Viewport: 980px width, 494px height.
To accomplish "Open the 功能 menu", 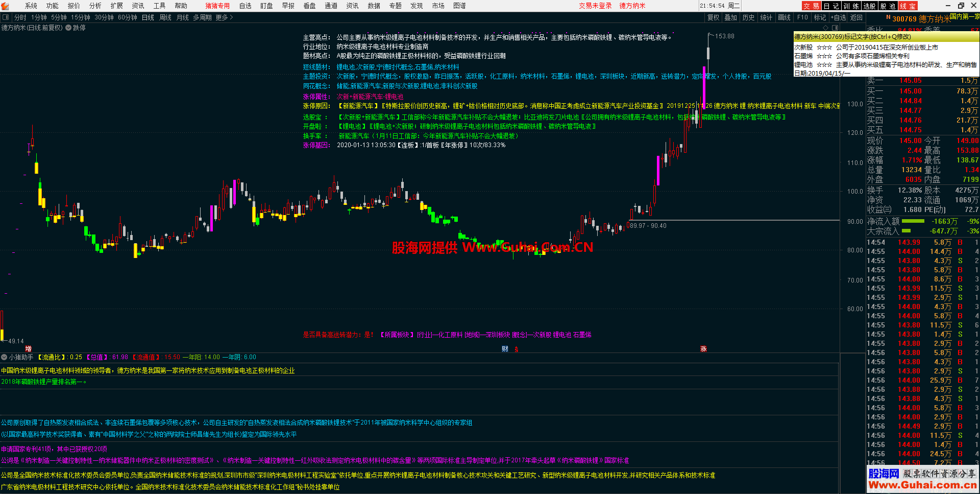I will 53,6.
